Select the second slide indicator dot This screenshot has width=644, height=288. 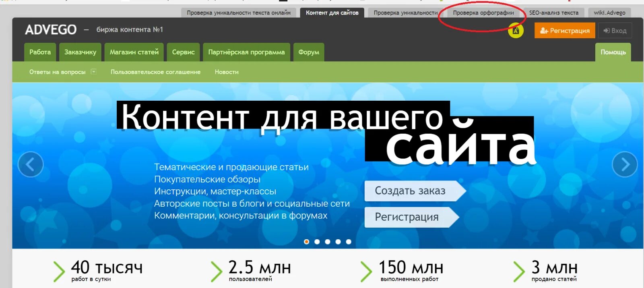(317, 242)
